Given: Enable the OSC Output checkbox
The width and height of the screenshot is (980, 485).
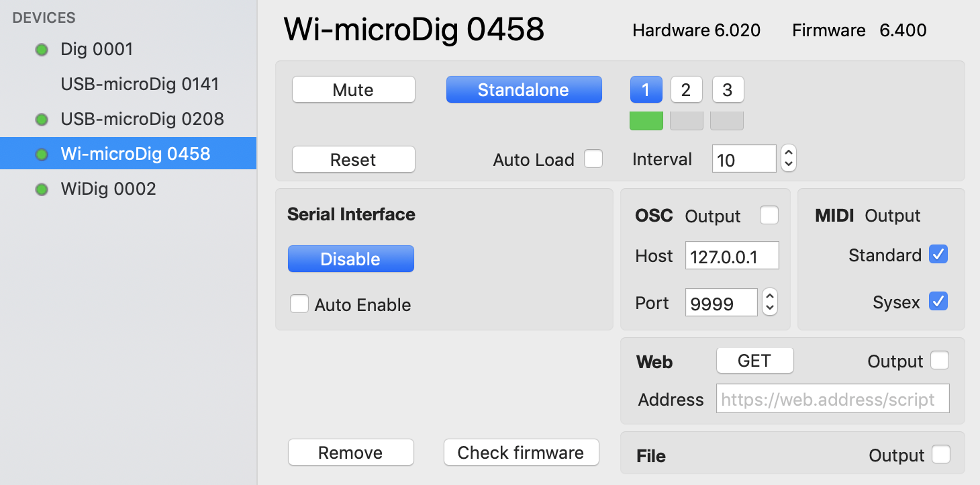Looking at the screenshot, I should 769,215.
